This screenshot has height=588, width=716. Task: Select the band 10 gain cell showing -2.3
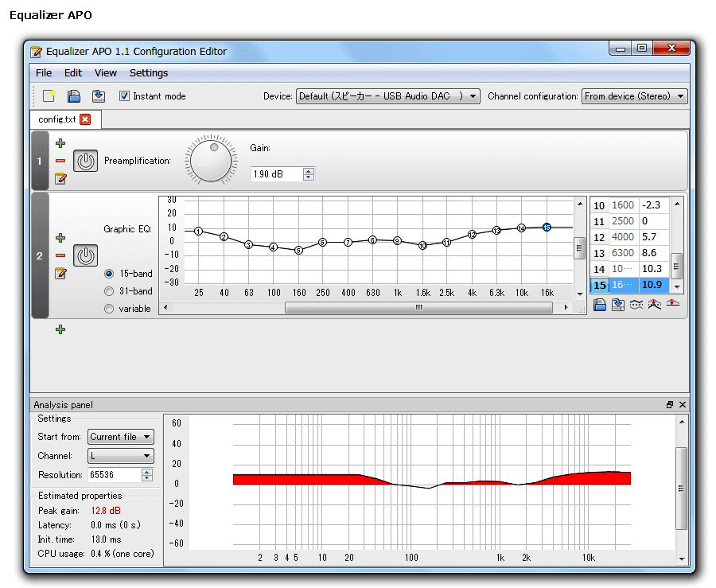[x=655, y=205]
